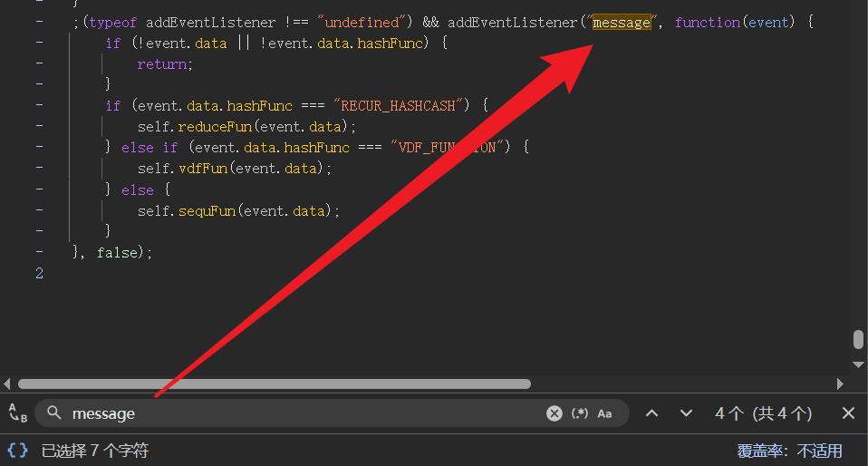Image resolution: width=868 pixels, height=466 pixels.
Task: Click the horizontal scrollbar thumb
Action: point(274,384)
